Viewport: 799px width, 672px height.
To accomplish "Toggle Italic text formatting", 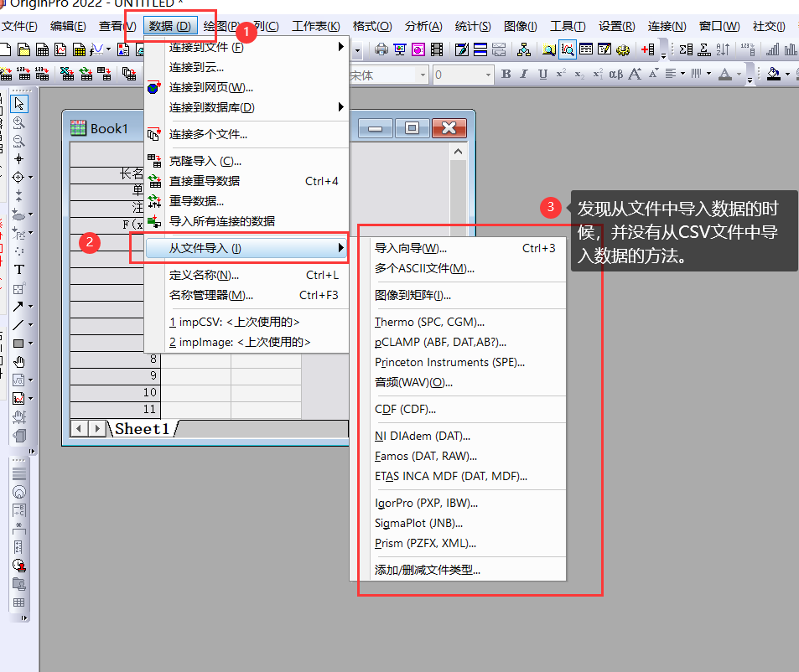I will 524,75.
